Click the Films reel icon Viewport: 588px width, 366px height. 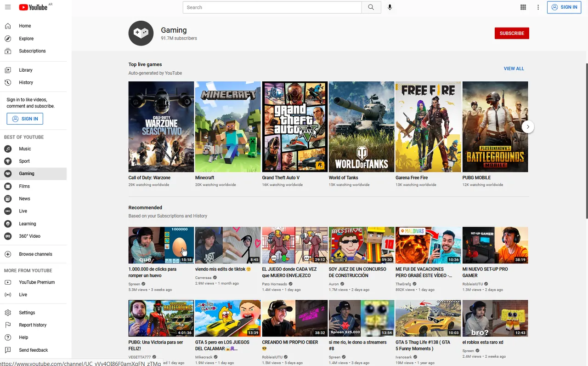point(8,186)
